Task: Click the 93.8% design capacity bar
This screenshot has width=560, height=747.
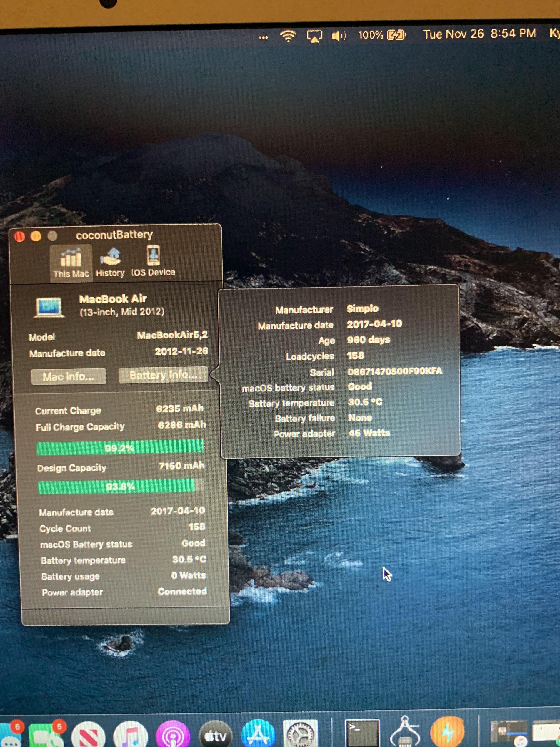Action: [x=121, y=486]
